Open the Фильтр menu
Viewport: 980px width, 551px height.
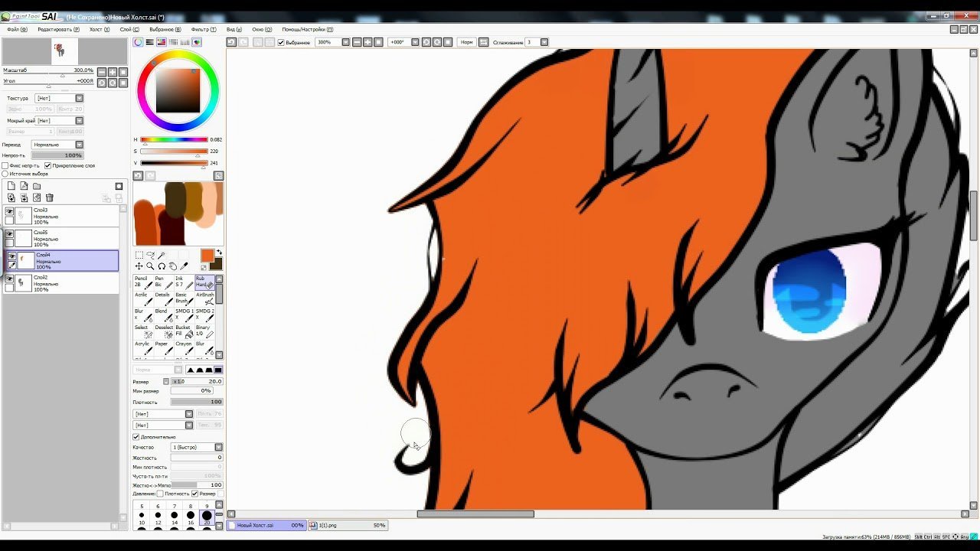pyautogui.click(x=204, y=29)
